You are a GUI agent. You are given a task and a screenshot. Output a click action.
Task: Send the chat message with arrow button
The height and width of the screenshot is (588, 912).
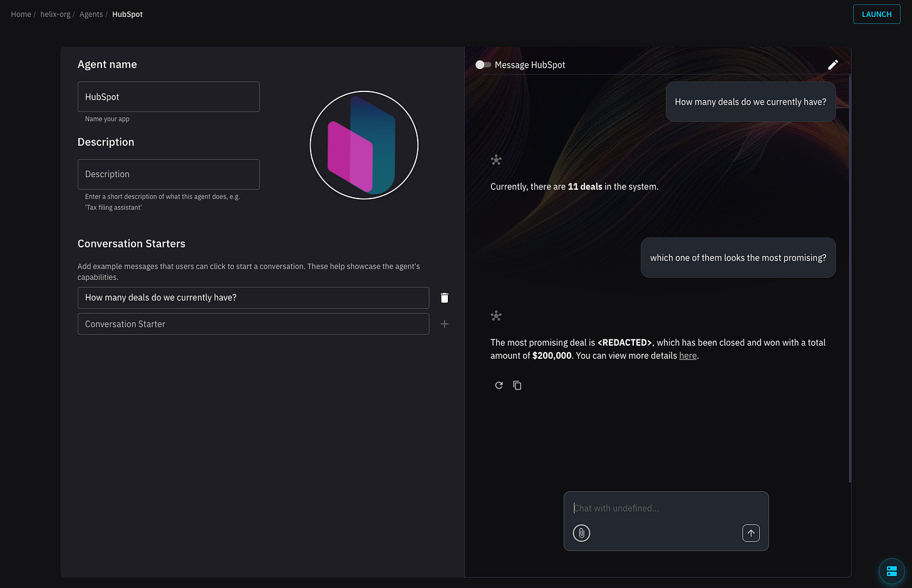(751, 533)
